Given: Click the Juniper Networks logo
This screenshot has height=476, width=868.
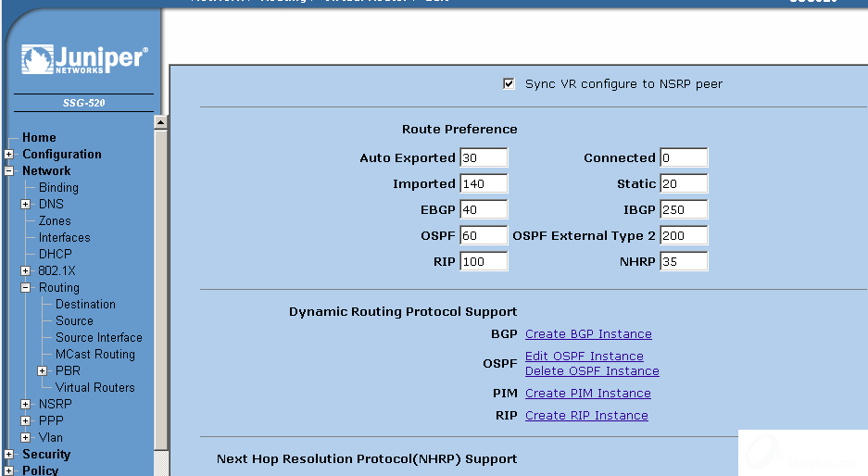Looking at the screenshot, I should (83, 59).
